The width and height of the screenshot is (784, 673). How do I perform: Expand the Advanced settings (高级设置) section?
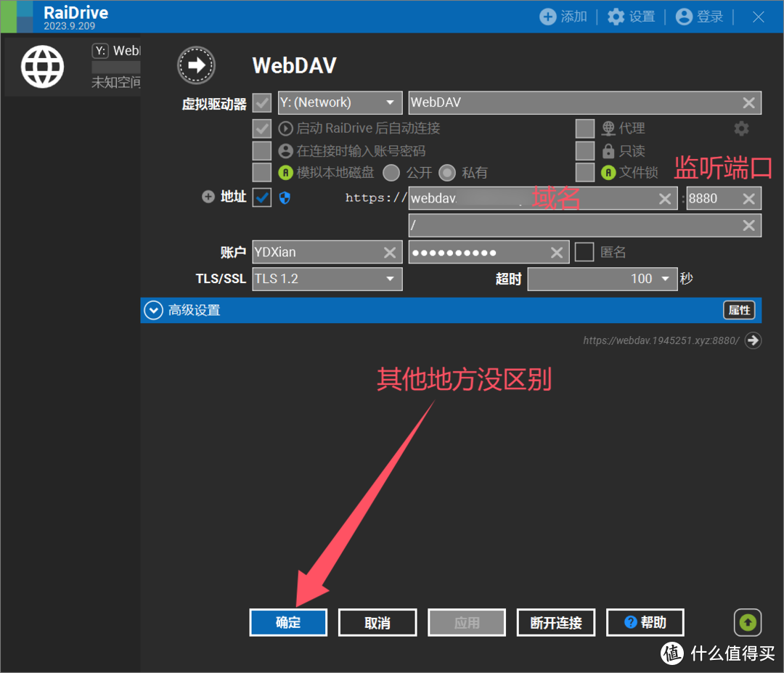tap(153, 311)
